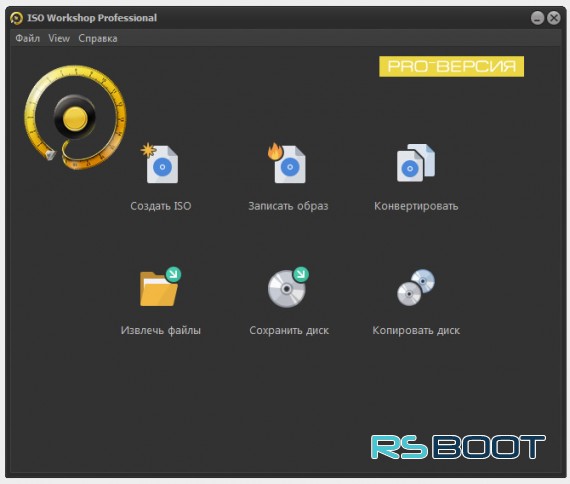This screenshot has height=484, width=570.
Task: Click the Извлечь файлы text label
Action: (x=161, y=330)
